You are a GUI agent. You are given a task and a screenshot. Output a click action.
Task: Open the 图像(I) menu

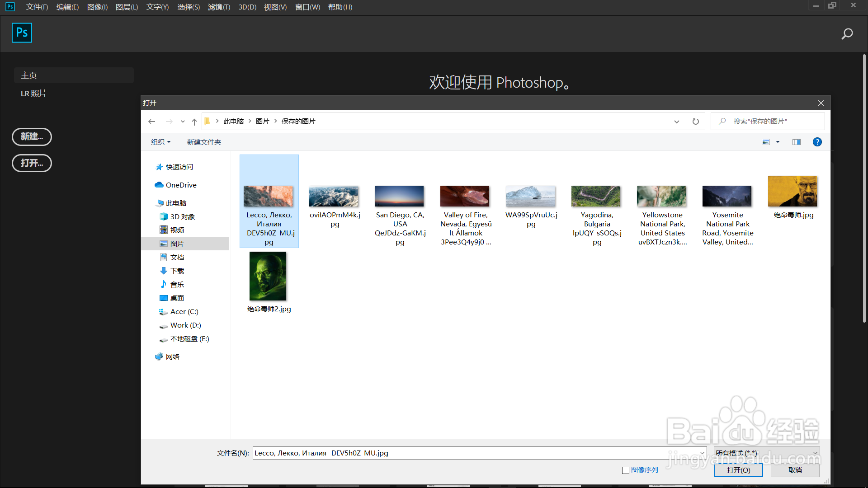coord(97,7)
